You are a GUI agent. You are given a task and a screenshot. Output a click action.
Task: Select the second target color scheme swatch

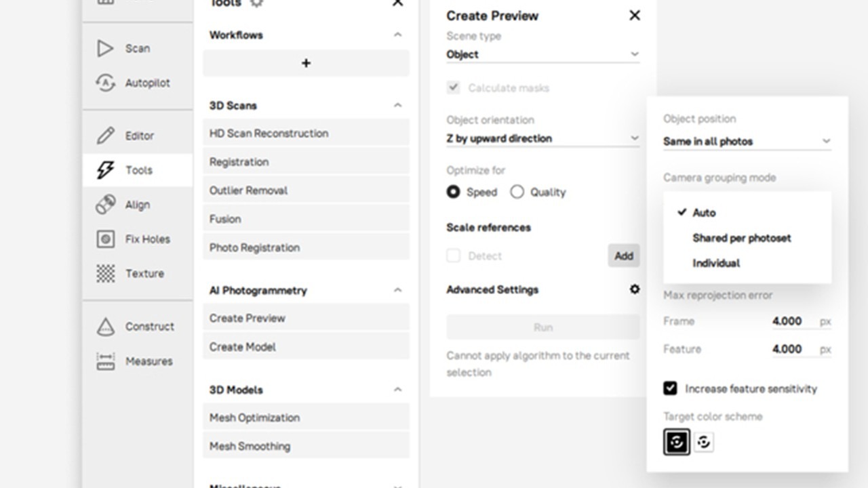click(704, 442)
